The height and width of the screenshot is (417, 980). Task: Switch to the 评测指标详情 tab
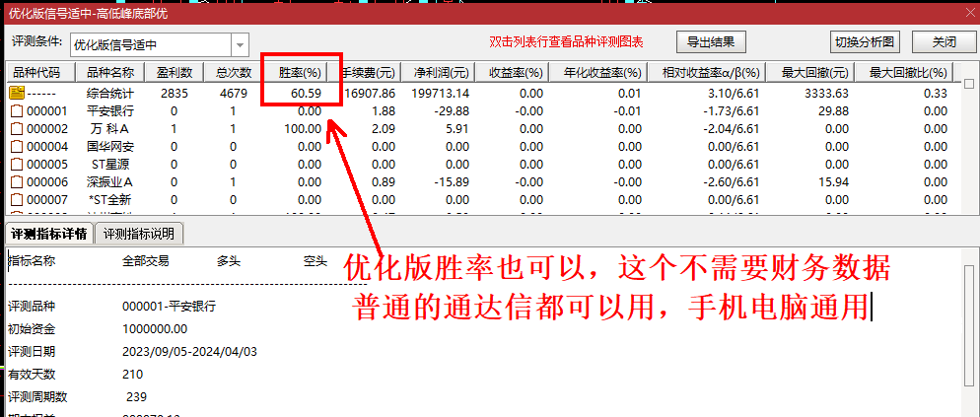click(x=49, y=235)
